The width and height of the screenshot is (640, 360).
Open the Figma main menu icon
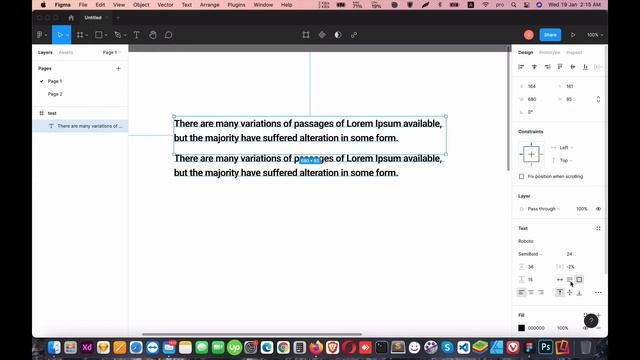(x=40, y=35)
